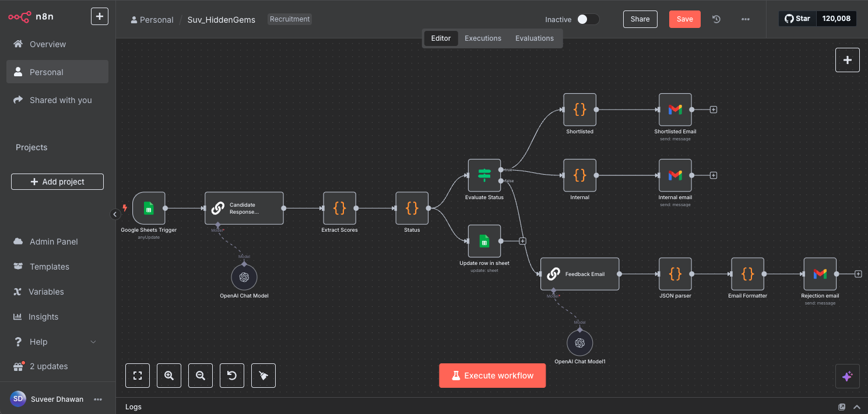The height and width of the screenshot is (414, 868).
Task: Open Templates from the sidebar
Action: click(49, 267)
